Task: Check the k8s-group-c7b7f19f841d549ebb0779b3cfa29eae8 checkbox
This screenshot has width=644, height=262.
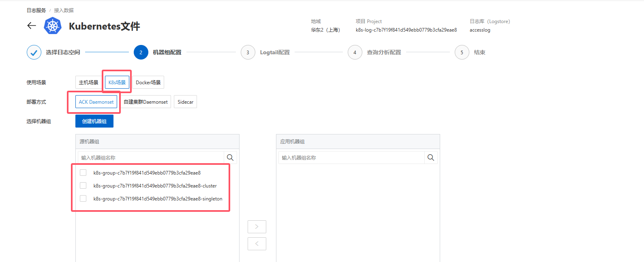Action: point(83,173)
